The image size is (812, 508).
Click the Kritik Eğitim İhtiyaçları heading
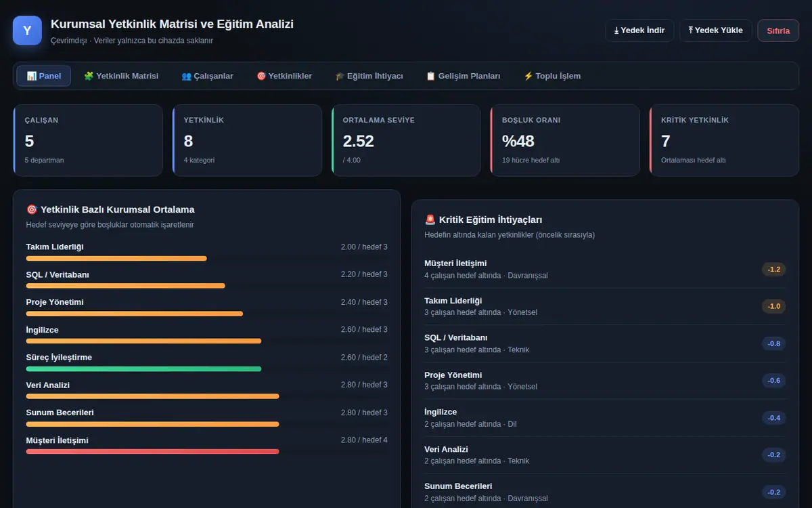click(483, 219)
